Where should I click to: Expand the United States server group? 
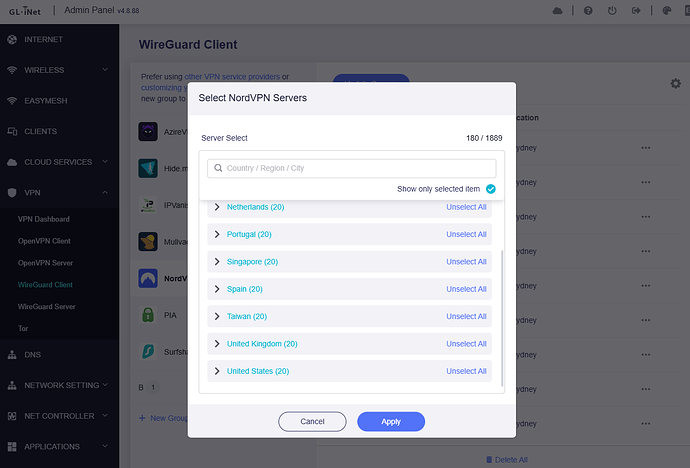click(x=217, y=371)
